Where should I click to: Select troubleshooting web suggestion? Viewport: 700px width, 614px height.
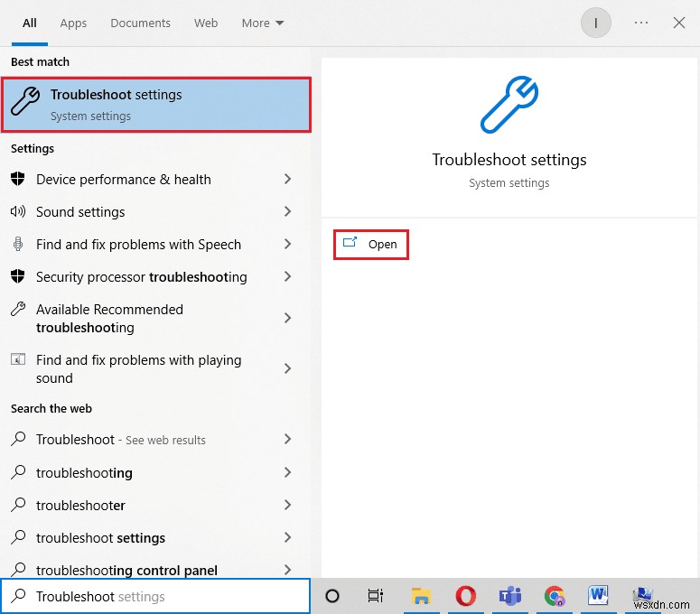tap(155, 472)
